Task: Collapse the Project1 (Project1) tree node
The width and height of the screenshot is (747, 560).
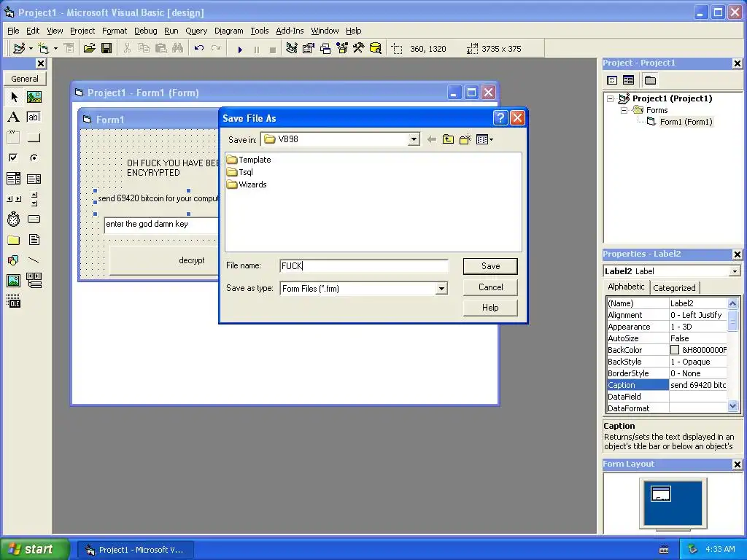Action: click(611, 98)
